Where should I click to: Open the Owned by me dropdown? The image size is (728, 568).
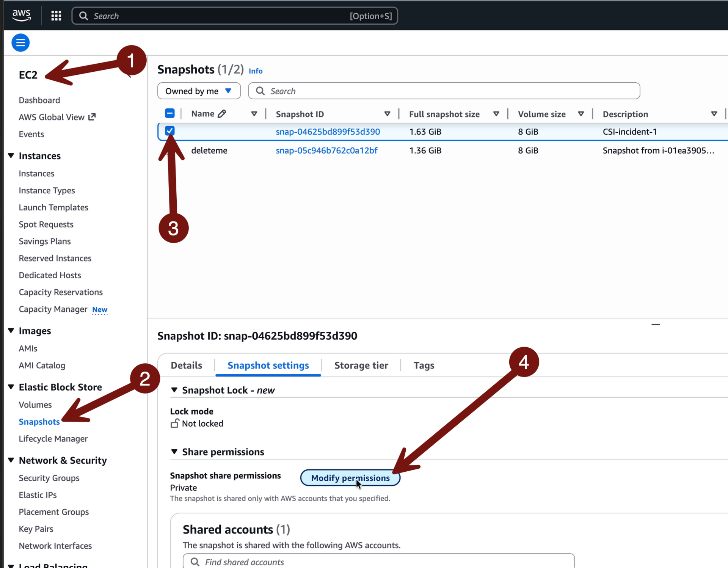coord(199,91)
